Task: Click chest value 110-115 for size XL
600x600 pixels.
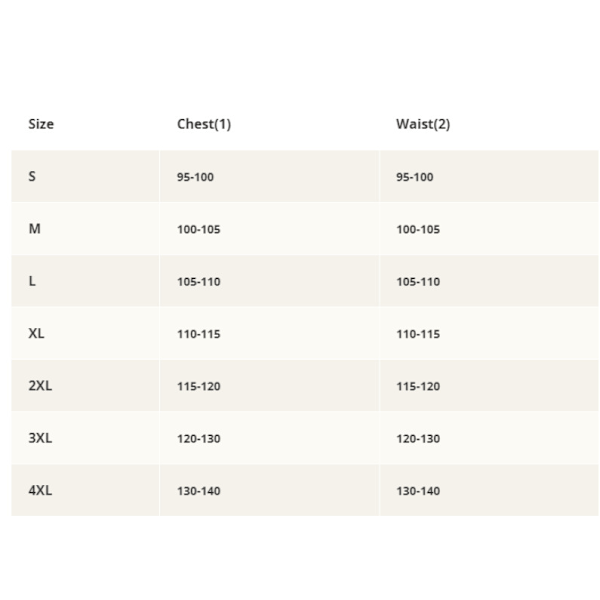Action: click(x=199, y=334)
